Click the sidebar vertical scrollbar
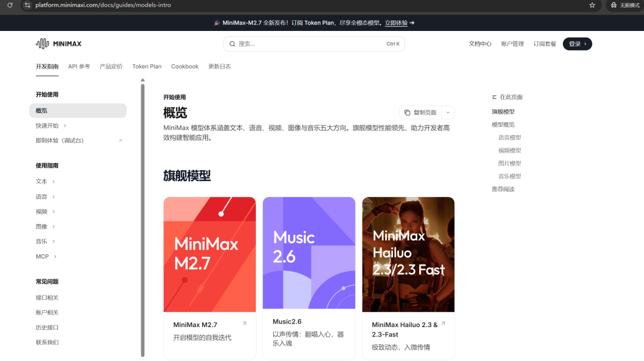This screenshot has height=361, width=644. coord(143,220)
